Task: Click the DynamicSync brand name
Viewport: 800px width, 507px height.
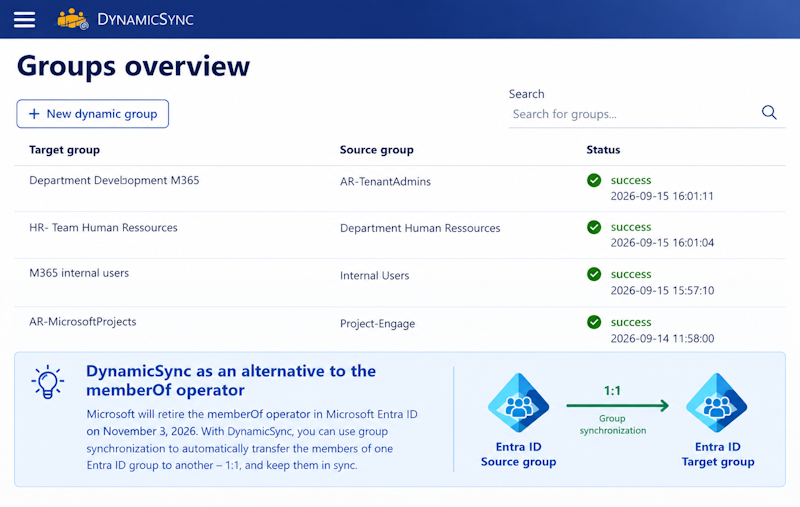Action: [x=145, y=19]
